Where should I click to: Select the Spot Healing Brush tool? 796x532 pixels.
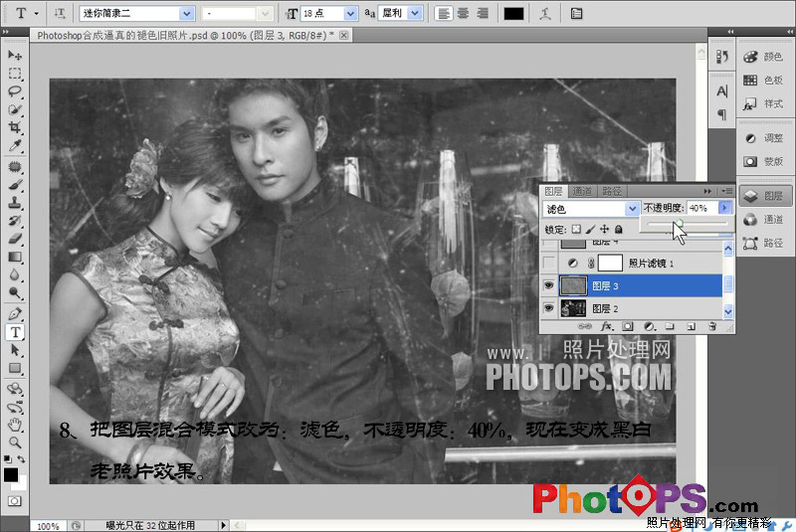(x=15, y=166)
